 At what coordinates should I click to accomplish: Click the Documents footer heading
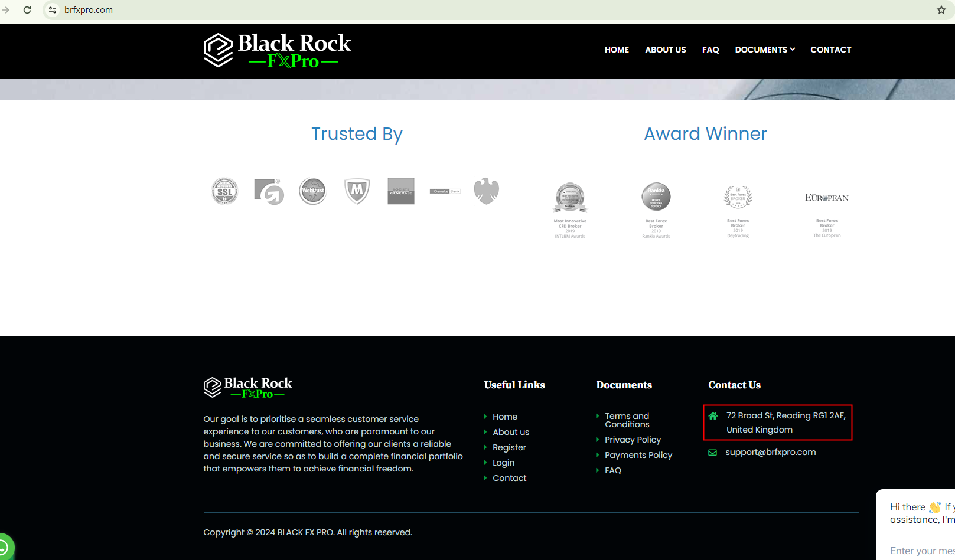click(x=624, y=385)
